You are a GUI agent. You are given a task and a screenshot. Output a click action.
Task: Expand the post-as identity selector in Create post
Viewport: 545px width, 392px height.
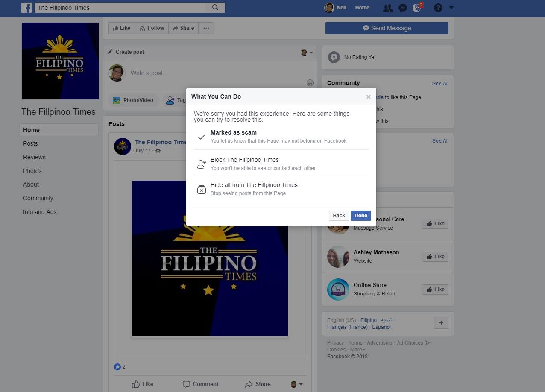[x=307, y=53]
